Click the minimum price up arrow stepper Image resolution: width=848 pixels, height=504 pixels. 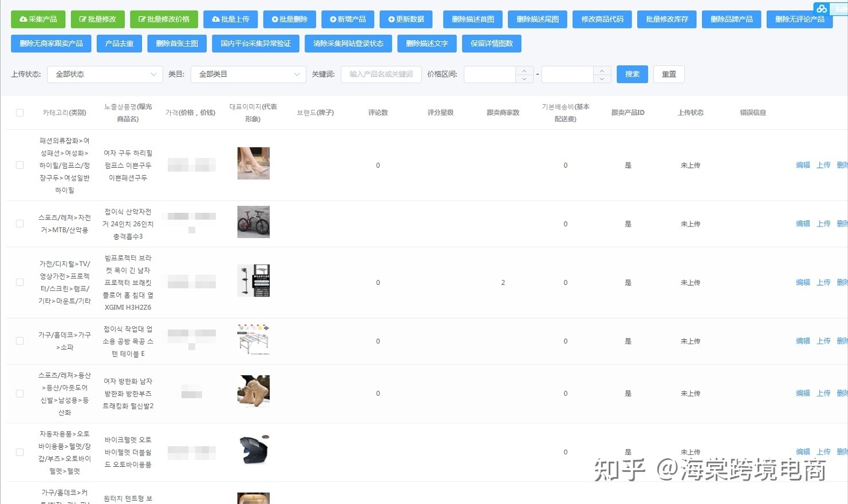[524, 71]
